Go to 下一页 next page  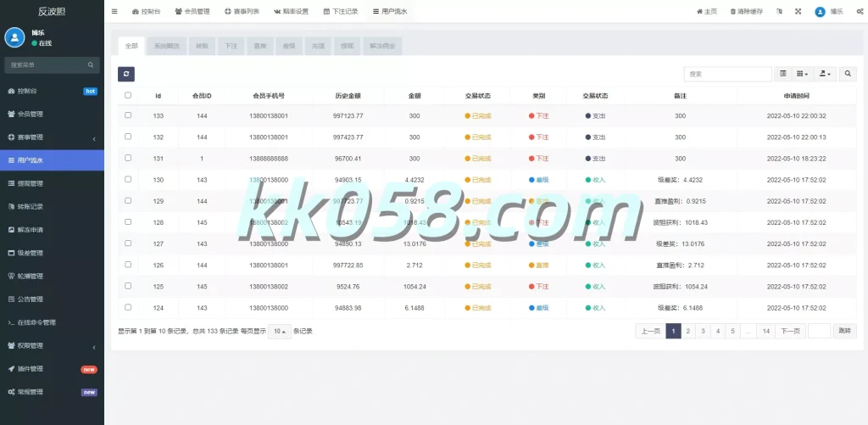790,331
